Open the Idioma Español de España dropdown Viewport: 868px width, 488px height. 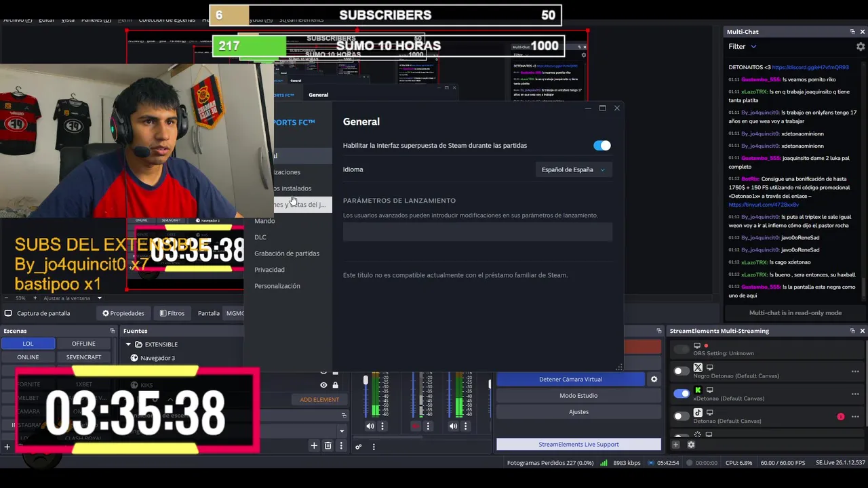(x=573, y=169)
